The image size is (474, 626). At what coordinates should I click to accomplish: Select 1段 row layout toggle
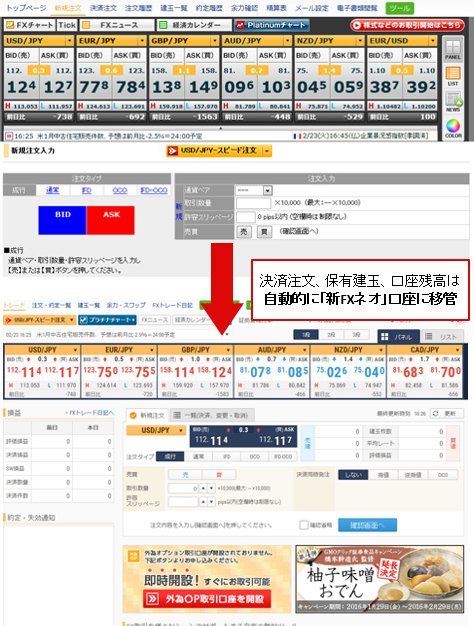click(306, 335)
